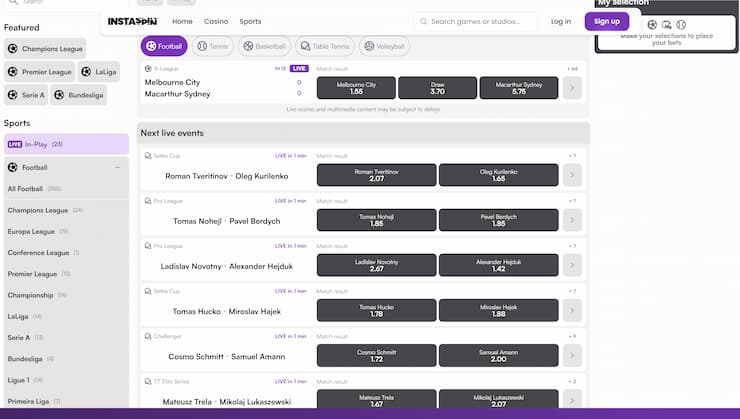Click football icon in My selection panel

point(652,25)
